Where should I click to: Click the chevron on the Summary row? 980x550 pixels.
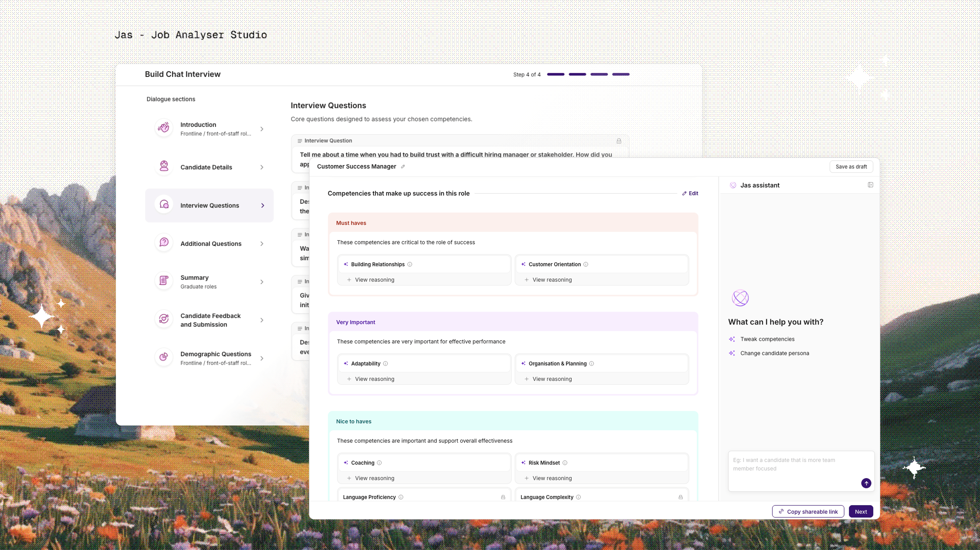click(x=262, y=282)
